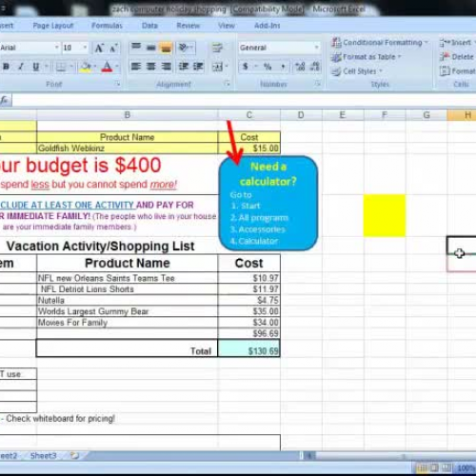The width and height of the screenshot is (476, 476).
Task: Toggle the highlighted Bottom Align button
Action: pos(166,48)
